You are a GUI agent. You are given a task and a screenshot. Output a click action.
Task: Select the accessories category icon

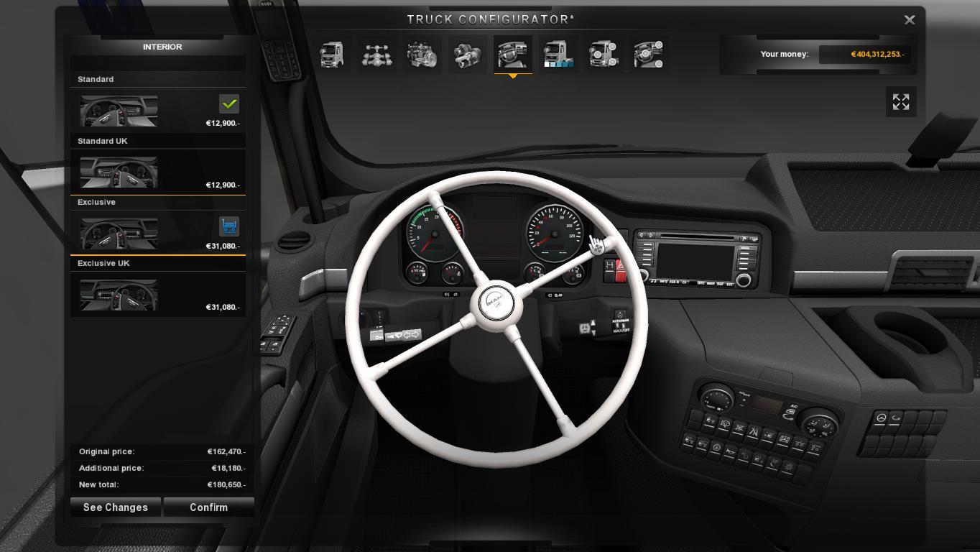pyautogui.click(x=649, y=54)
